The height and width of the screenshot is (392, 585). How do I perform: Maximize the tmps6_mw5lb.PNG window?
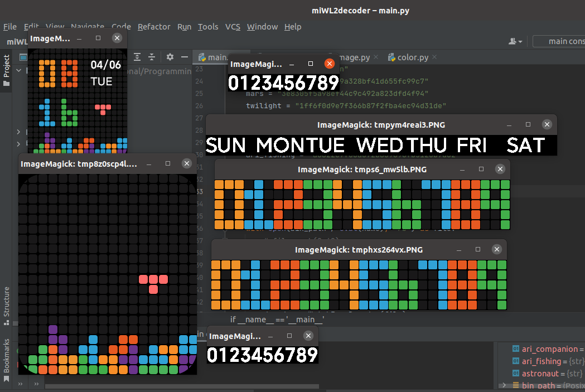point(481,169)
